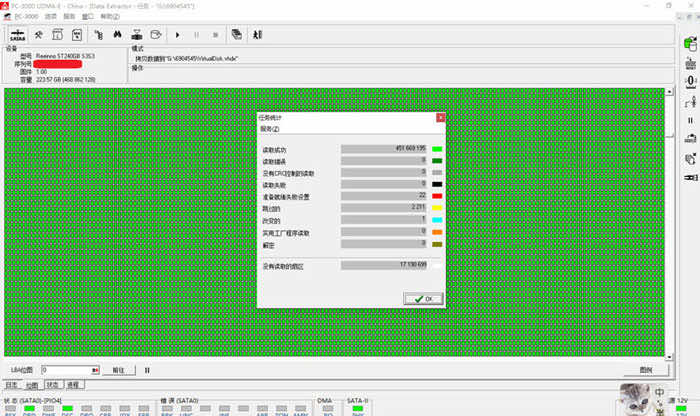Click the binoculars search icon

[116, 34]
